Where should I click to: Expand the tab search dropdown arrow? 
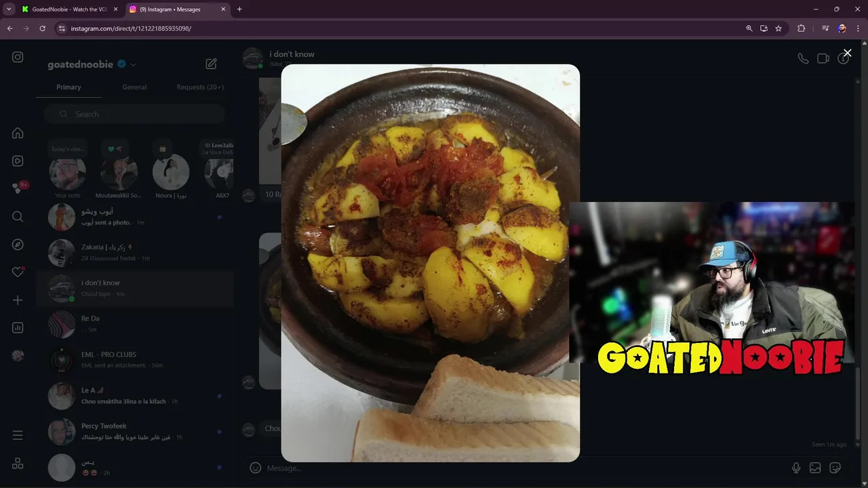pos(8,9)
